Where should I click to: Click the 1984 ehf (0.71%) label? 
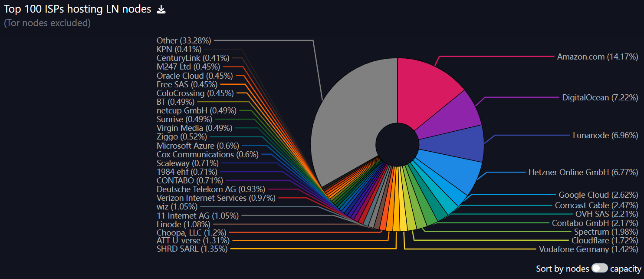point(187,172)
